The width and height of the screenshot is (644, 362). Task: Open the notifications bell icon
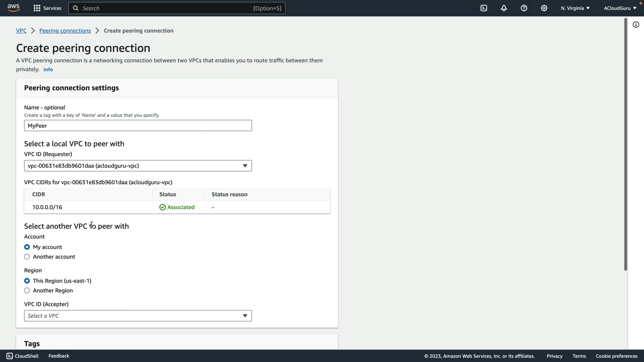click(504, 8)
